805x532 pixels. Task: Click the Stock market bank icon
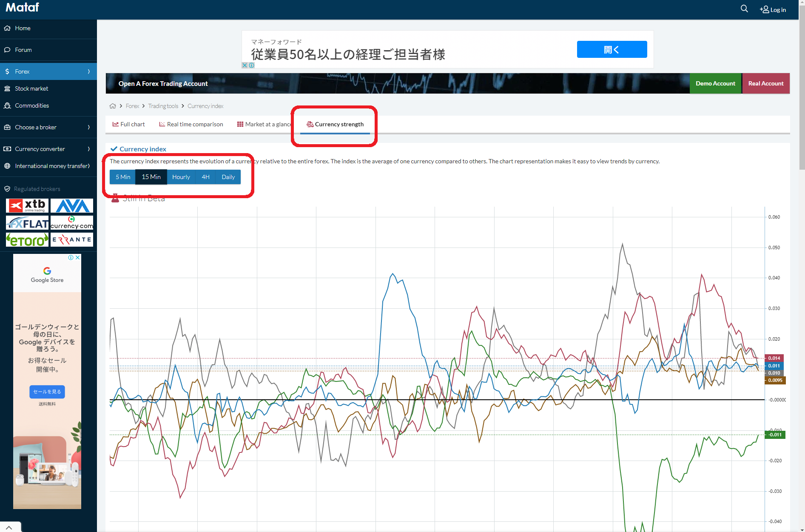coord(7,88)
